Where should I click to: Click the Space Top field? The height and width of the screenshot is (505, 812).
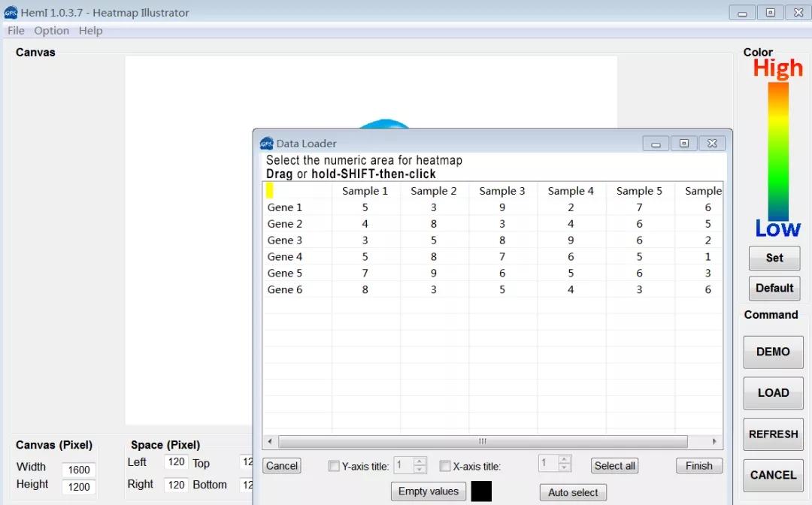pyautogui.click(x=247, y=461)
